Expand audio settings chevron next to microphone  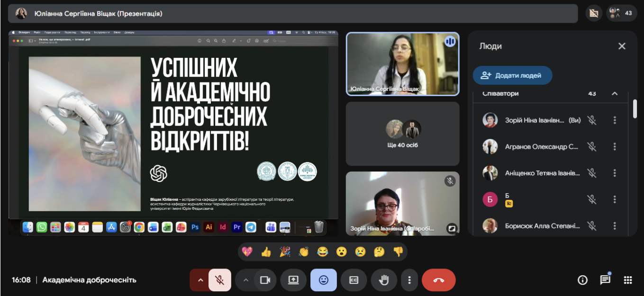point(200,280)
